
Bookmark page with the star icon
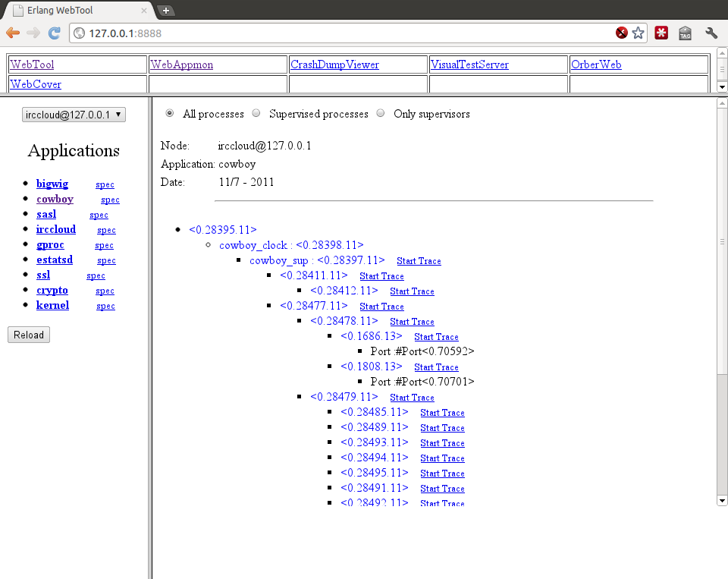pos(638,33)
